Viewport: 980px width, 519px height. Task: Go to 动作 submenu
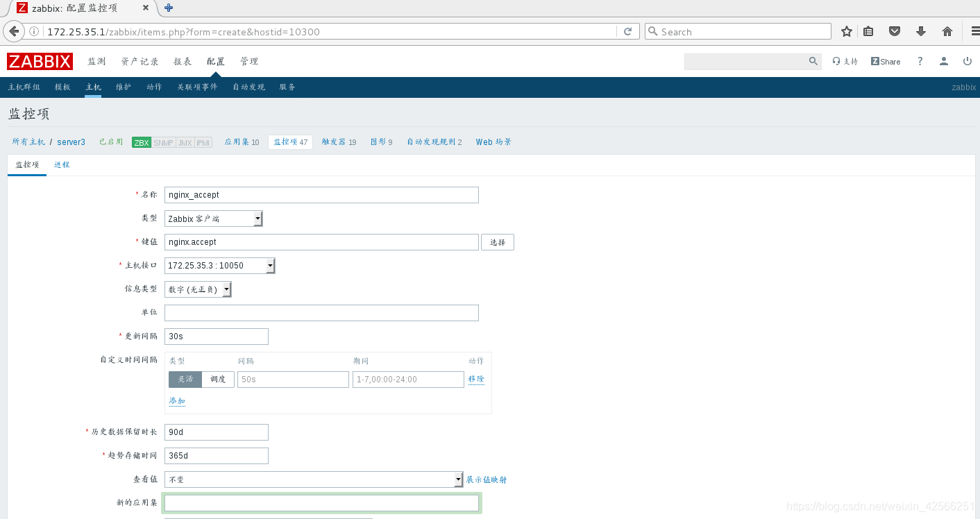tap(154, 87)
